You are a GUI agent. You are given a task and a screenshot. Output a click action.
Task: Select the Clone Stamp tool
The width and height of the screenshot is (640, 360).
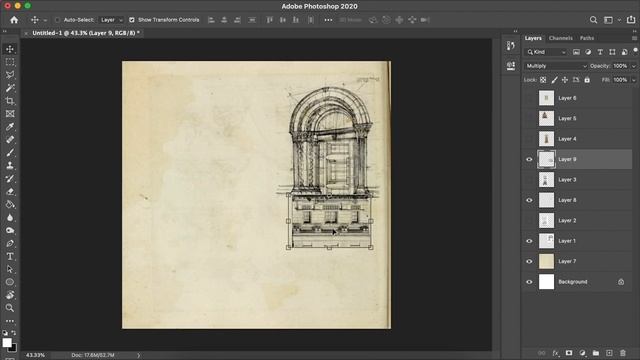(x=10, y=166)
